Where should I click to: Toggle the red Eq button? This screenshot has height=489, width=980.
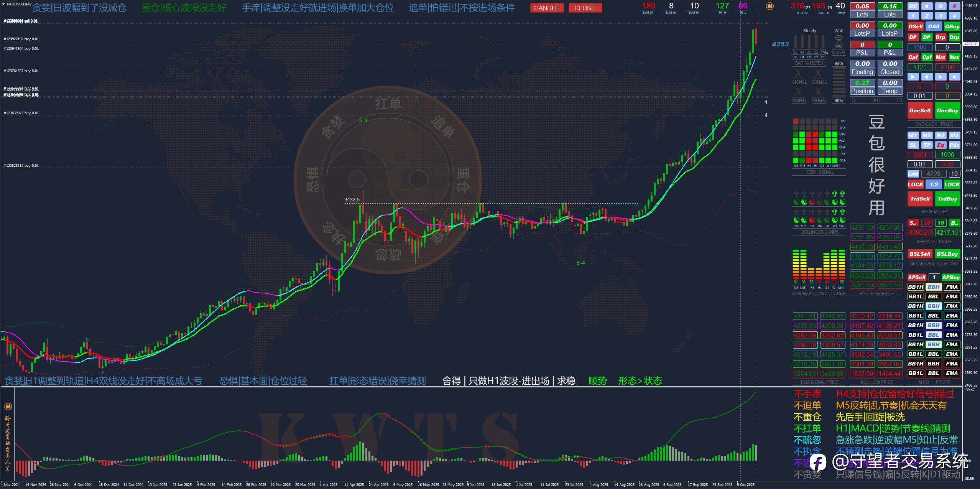click(x=940, y=145)
